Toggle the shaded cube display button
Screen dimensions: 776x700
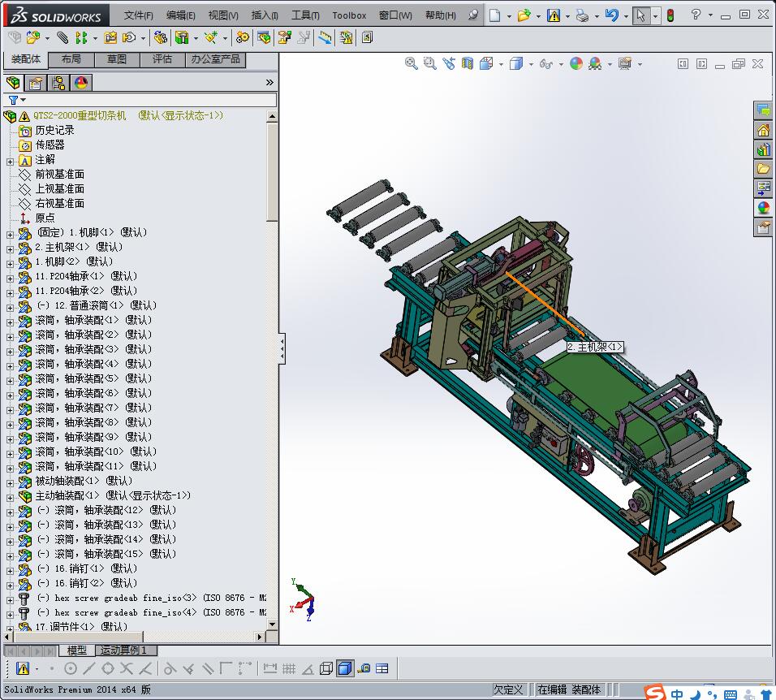345,668
